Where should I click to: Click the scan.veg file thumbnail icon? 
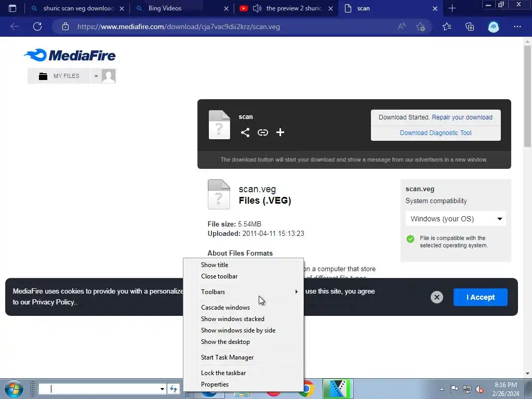tap(219, 194)
